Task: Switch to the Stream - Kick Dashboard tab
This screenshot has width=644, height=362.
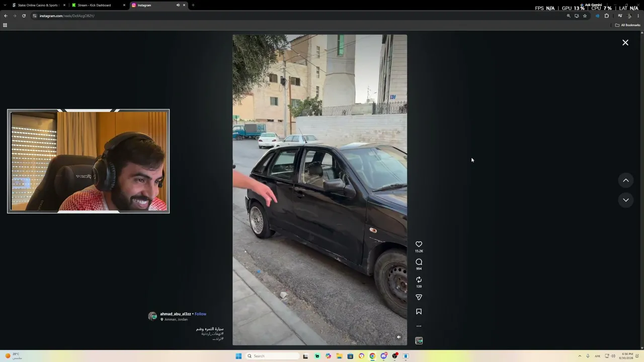Action: pyautogui.click(x=97, y=5)
